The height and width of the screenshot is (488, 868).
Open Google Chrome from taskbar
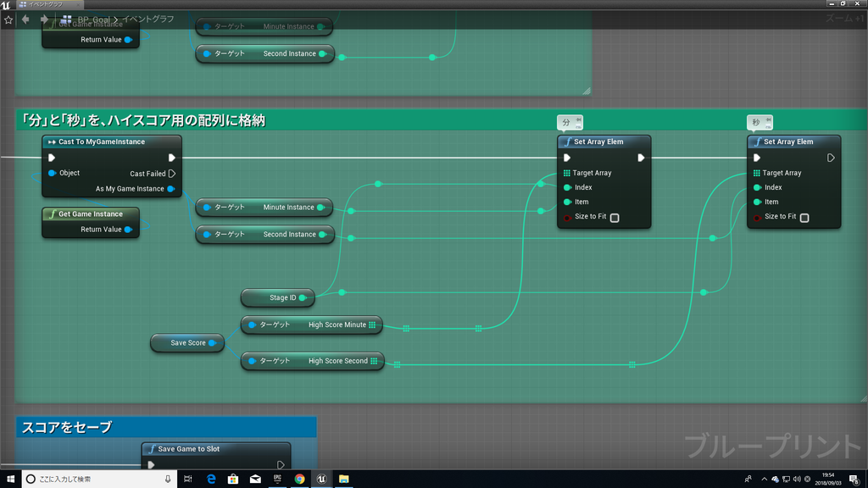[299, 480]
